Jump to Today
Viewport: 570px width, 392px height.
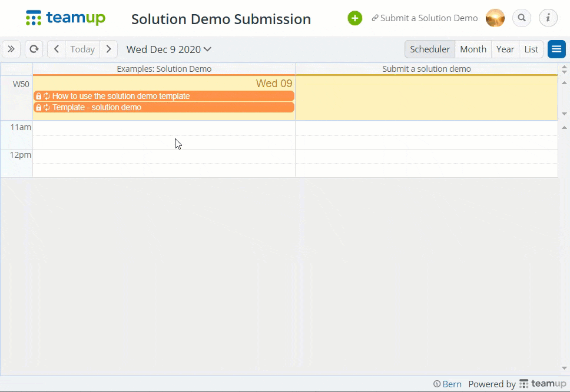[x=82, y=49]
